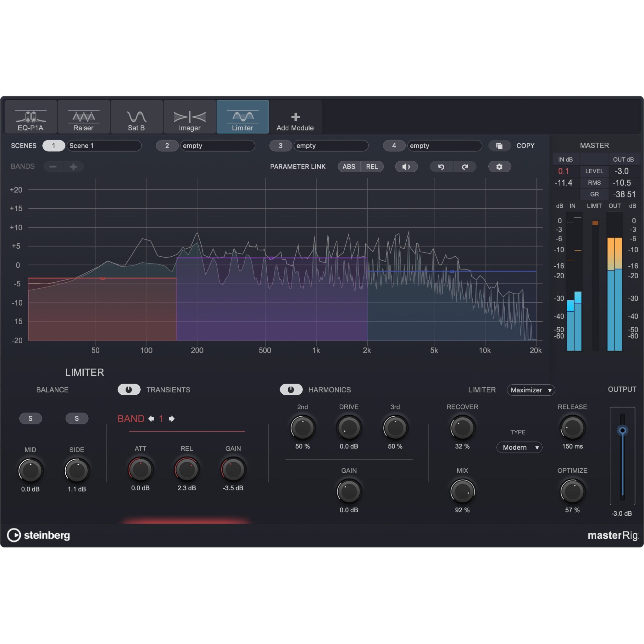Solo the Mid channel with S button
Screen dimensions: 644x644
31,418
